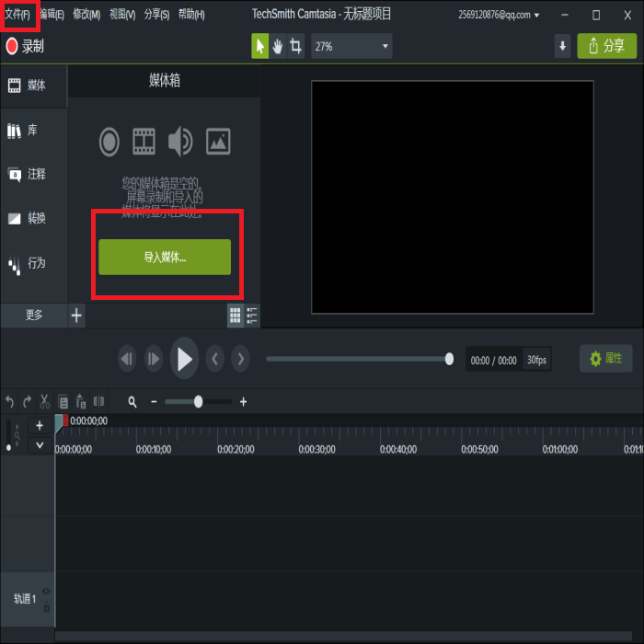This screenshot has height=644, width=644.
Task: Click the split clip icon
Action: 99,401
